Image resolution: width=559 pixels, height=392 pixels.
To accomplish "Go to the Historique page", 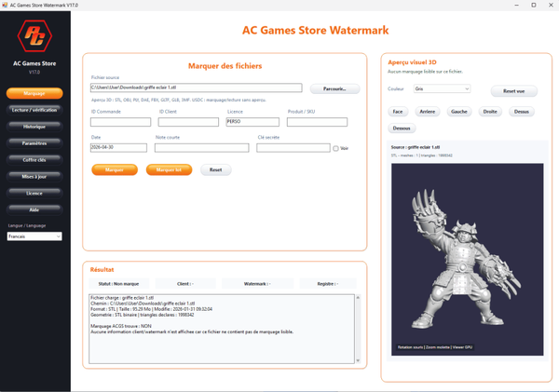I will pos(34,127).
